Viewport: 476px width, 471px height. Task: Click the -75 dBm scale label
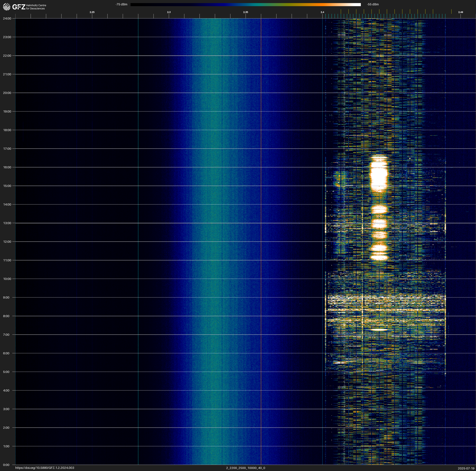121,4
